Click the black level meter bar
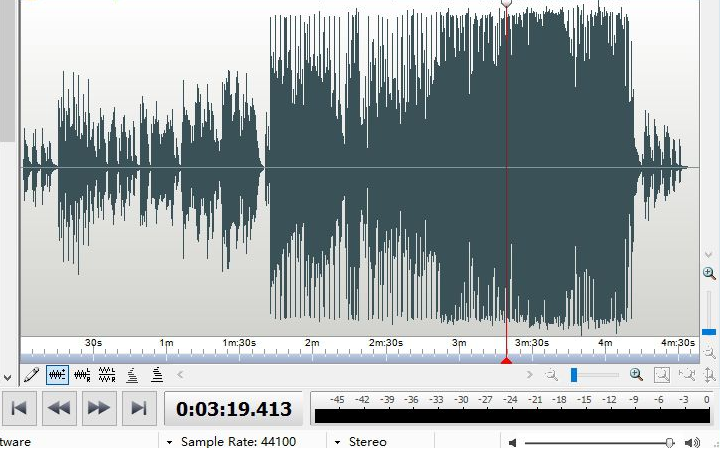Image resolution: width=720 pixels, height=449 pixels. click(x=512, y=415)
